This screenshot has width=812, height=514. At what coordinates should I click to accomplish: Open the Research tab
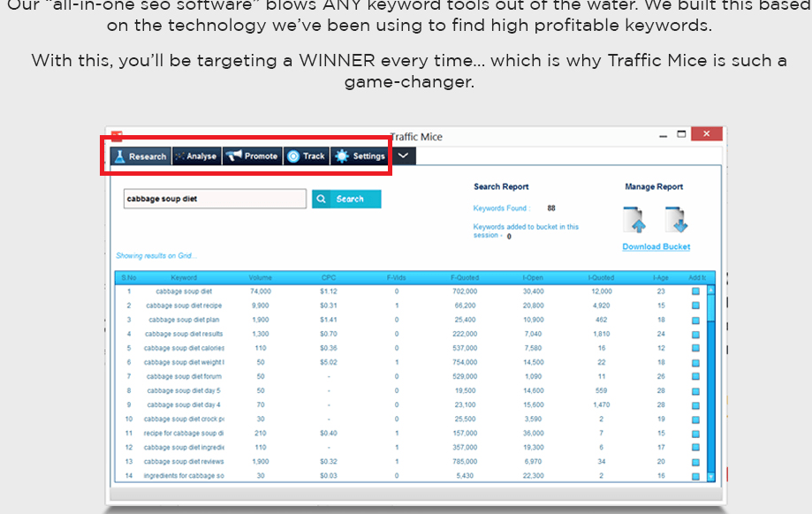coord(140,156)
